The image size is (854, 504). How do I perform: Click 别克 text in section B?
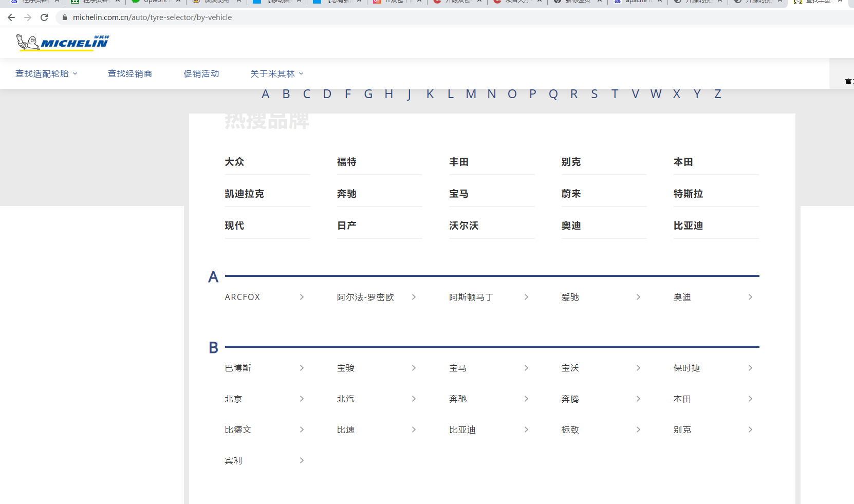pos(682,430)
